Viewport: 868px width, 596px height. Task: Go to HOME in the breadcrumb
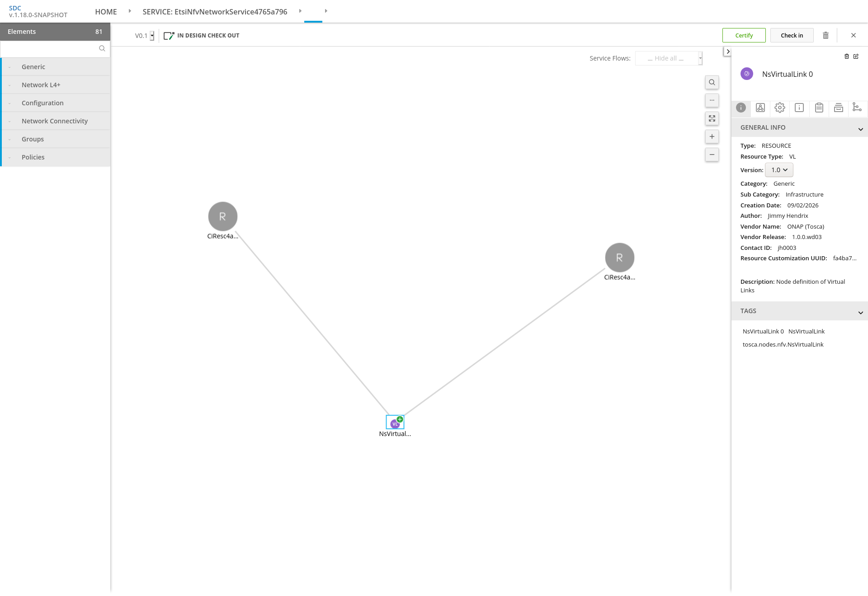pyautogui.click(x=106, y=12)
